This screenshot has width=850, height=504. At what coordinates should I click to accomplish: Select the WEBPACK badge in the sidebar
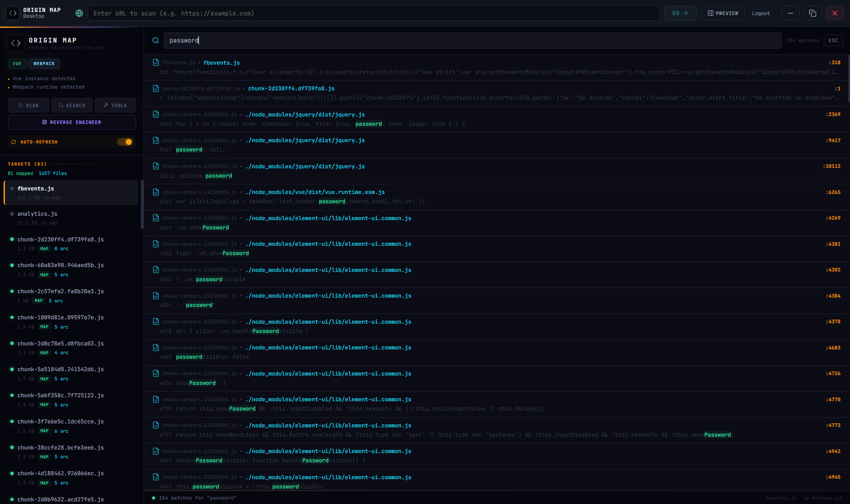click(x=44, y=63)
